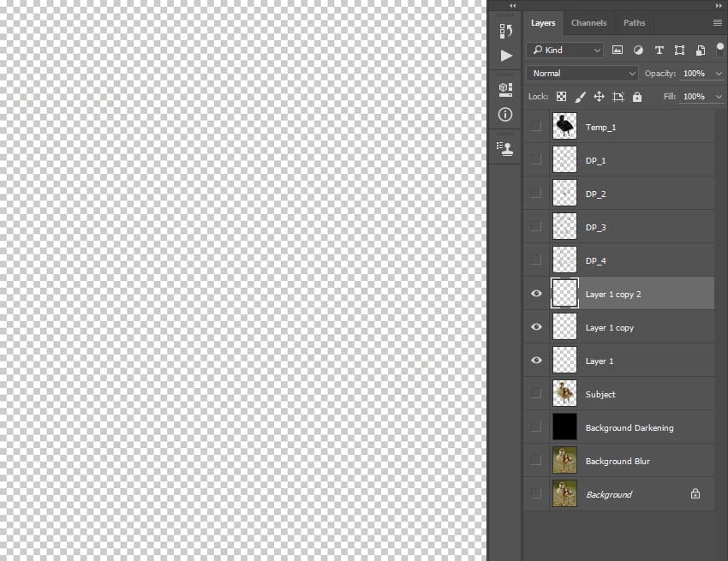Open the Opacity dropdown arrow

[x=719, y=73]
